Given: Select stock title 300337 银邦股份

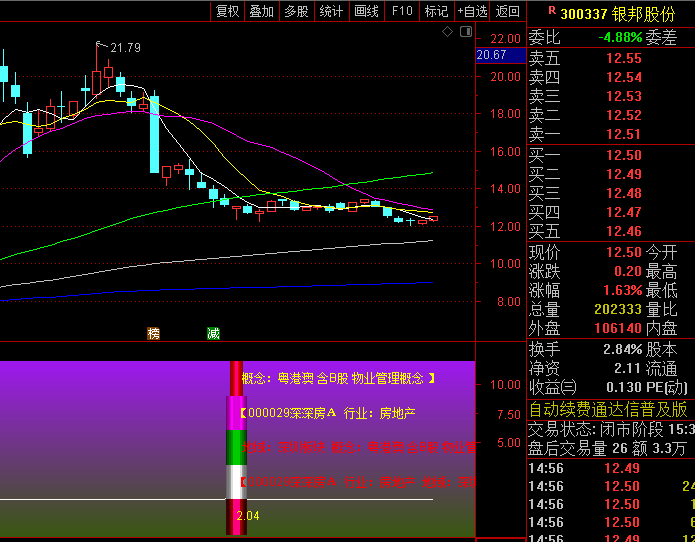Looking at the screenshot, I should [618, 14].
